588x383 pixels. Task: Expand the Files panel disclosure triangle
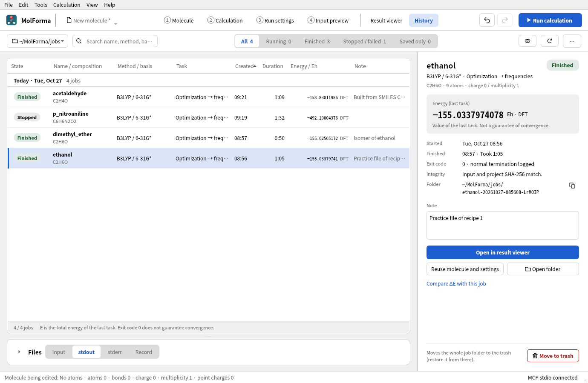click(x=19, y=352)
